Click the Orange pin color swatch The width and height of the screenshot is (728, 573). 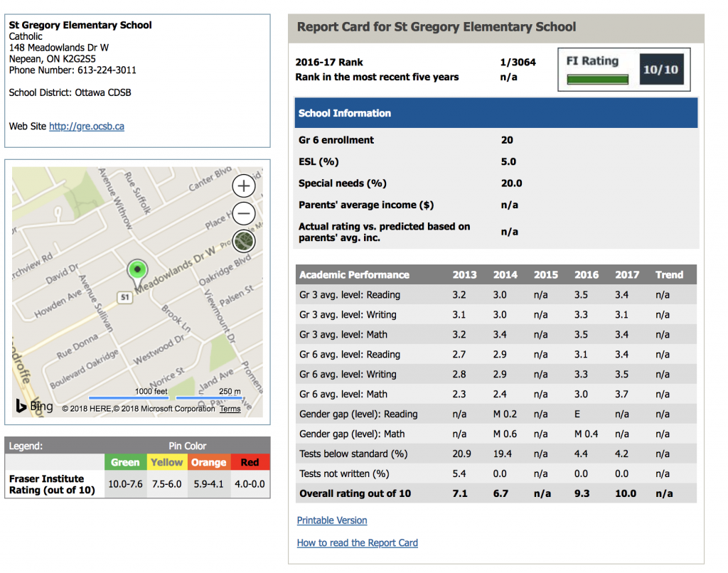(208, 462)
